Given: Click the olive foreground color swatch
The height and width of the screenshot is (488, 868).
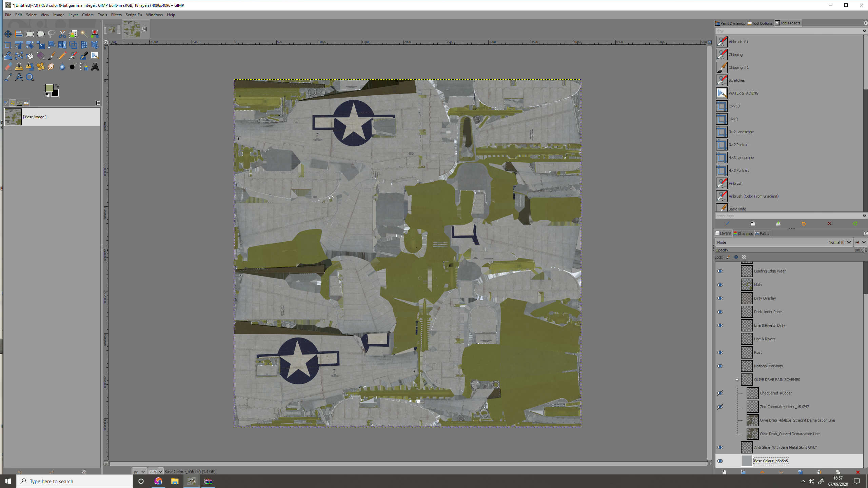Looking at the screenshot, I should [x=50, y=88].
